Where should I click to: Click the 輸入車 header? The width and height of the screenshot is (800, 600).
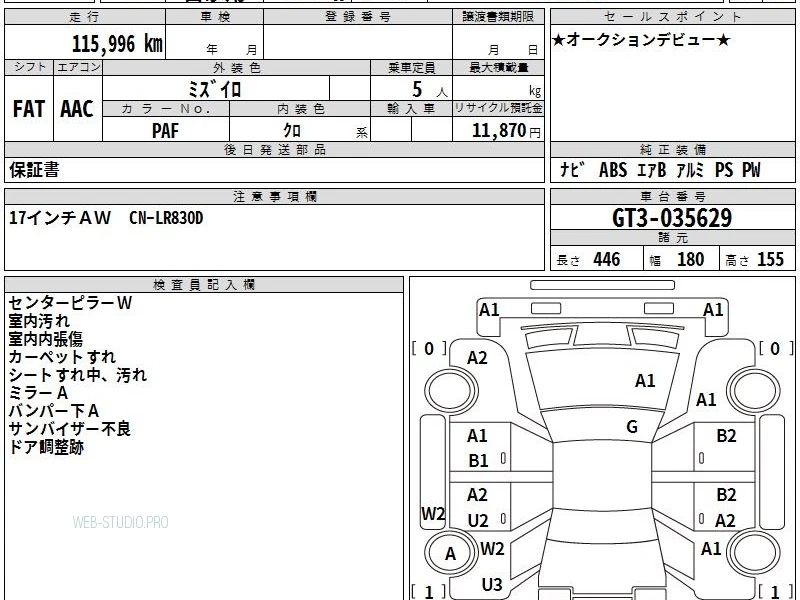411,109
